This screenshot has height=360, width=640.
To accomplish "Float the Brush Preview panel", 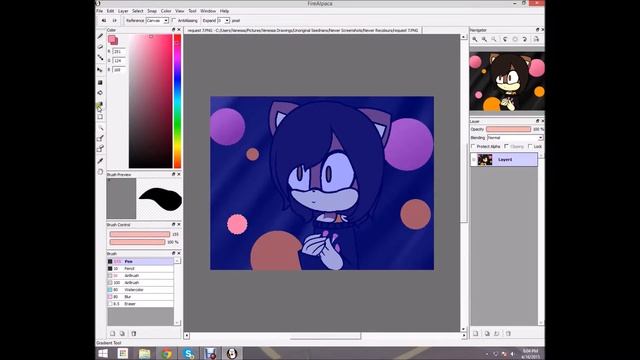I will tap(173, 174).
